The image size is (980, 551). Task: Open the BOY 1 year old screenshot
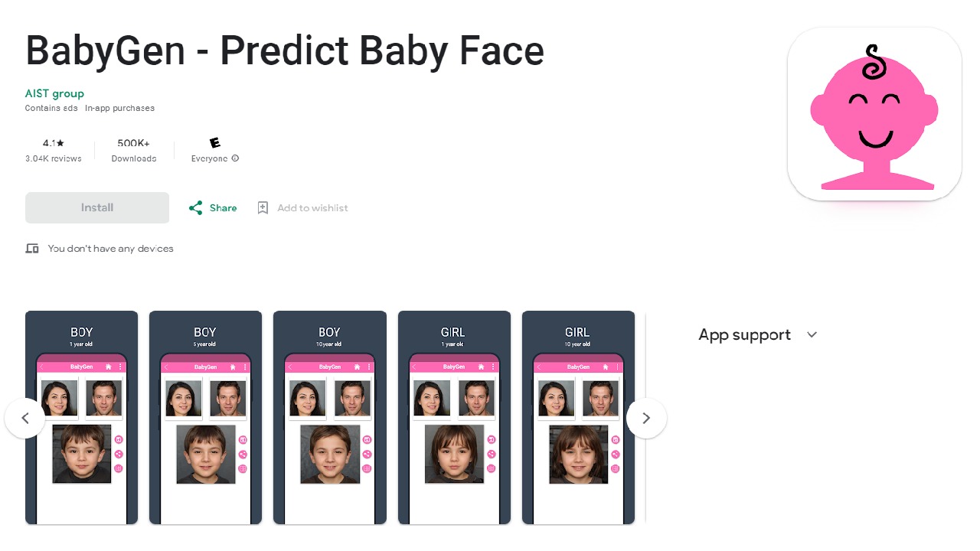(x=82, y=417)
